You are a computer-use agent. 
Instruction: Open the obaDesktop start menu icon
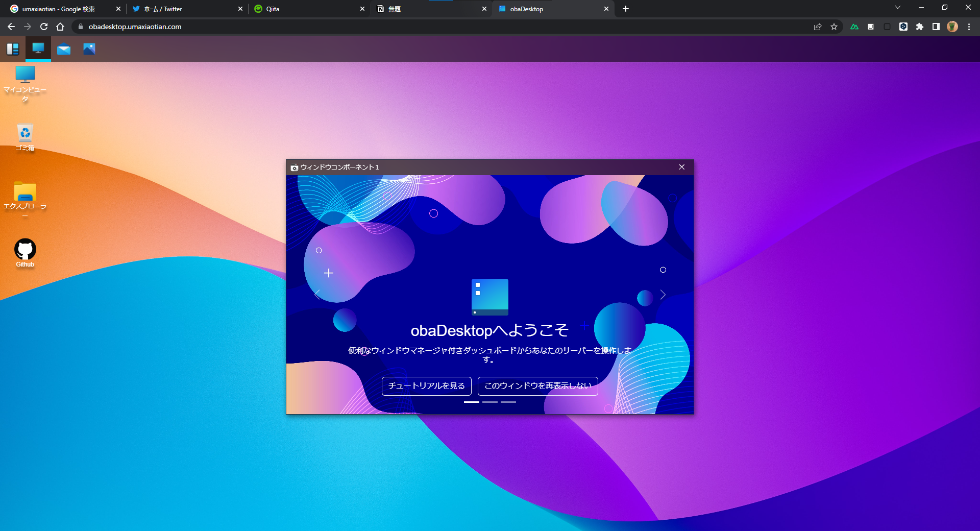[13, 49]
